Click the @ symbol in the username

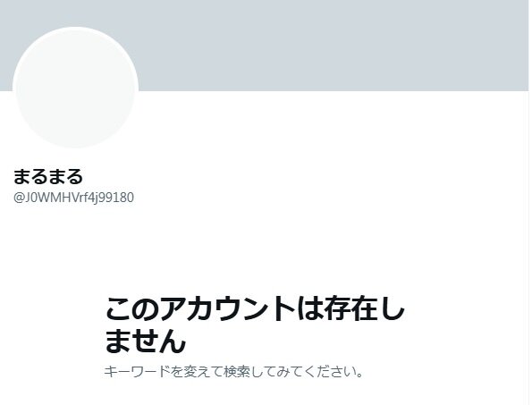(18, 198)
